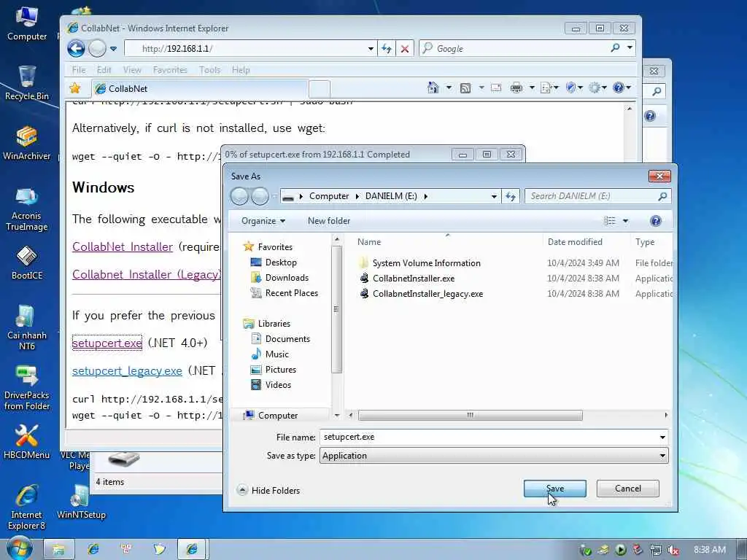The height and width of the screenshot is (560, 747).
Task: Click the IE RSS feeds icon
Action: [465, 87]
